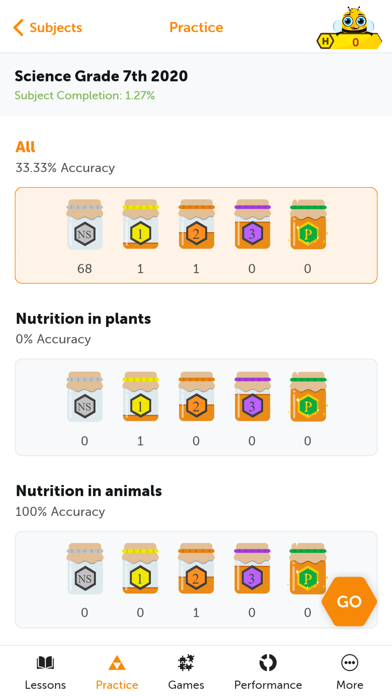Tap the bee mascot honey counter
This screenshot has width=392, height=696.
pyautogui.click(x=349, y=28)
